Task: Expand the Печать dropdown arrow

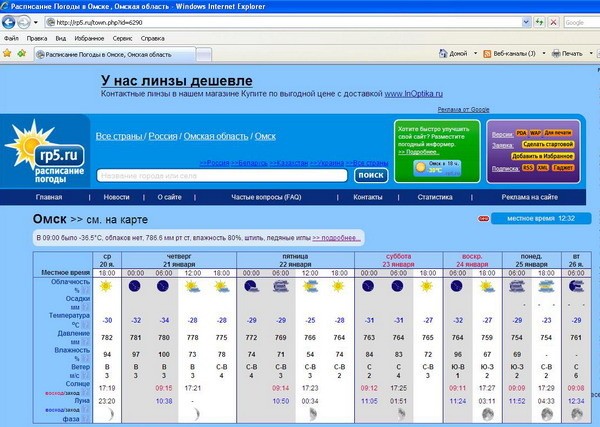Action: pyautogui.click(x=591, y=54)
